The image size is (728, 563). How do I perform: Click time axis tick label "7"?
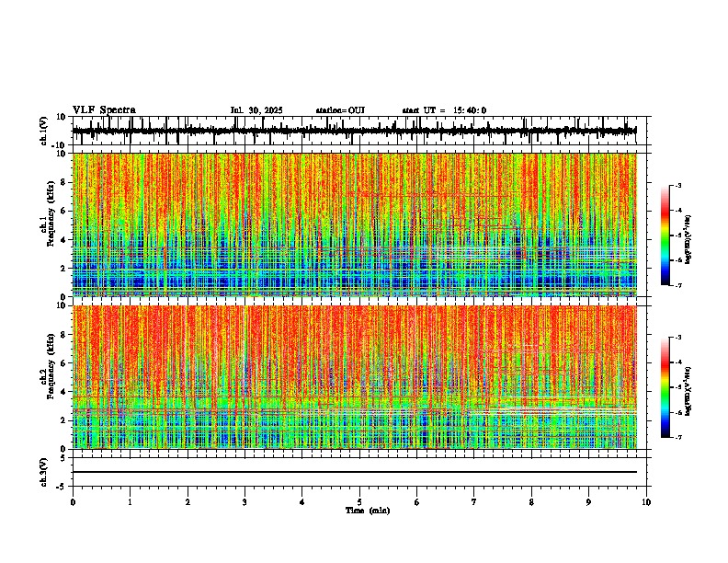tap(474, 502)
